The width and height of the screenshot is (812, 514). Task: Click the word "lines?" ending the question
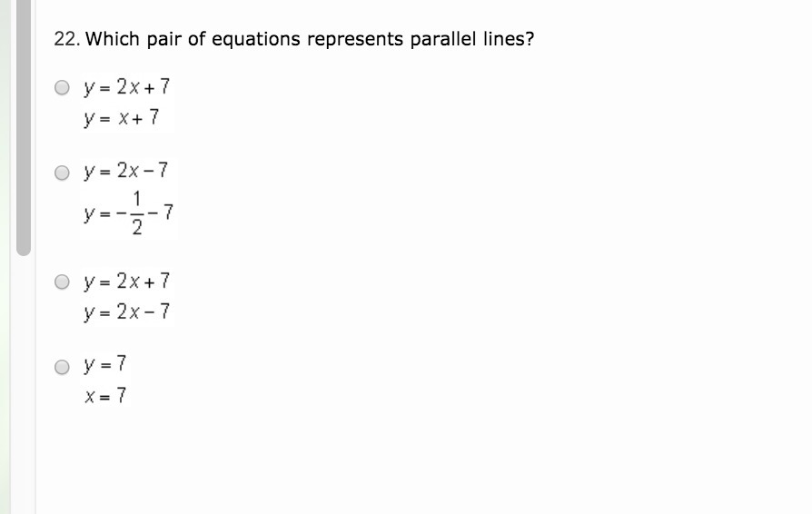pos(509,39)
